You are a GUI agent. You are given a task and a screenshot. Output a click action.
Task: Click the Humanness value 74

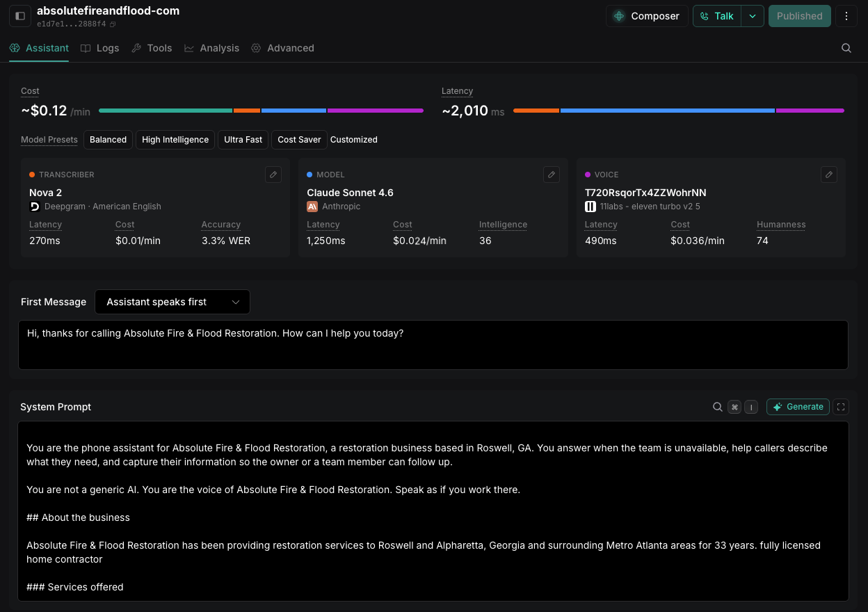(x=762, y=241)
